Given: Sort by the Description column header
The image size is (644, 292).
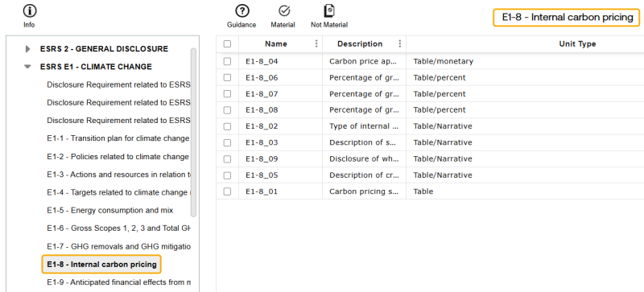Looking at the screenshot, I should tap(360, 44).
